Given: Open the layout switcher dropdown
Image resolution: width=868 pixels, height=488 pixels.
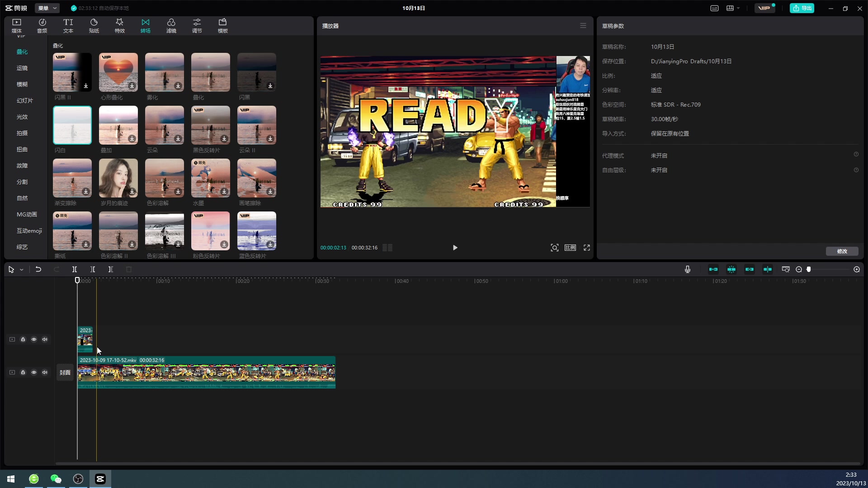Looking at the screenshot, I should tap(733, 8).
